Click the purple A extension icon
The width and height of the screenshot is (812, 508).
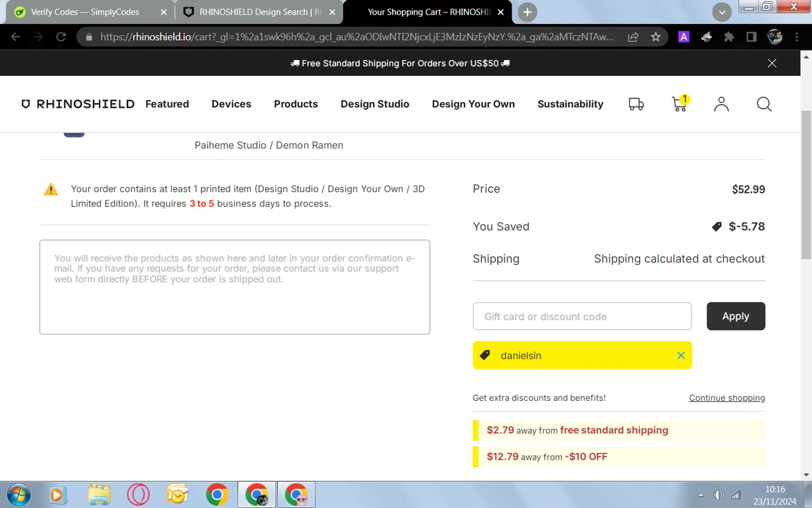(684, 37)
